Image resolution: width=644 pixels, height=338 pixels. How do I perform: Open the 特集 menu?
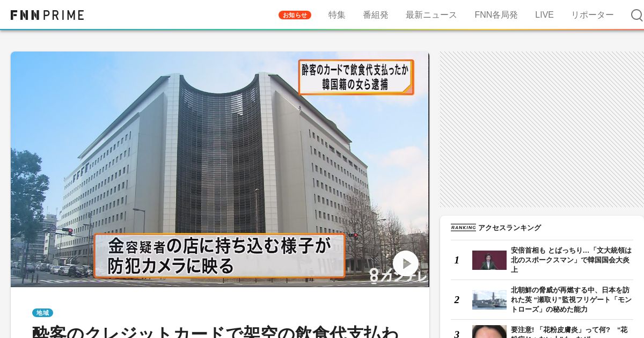(x=337, y=15)
